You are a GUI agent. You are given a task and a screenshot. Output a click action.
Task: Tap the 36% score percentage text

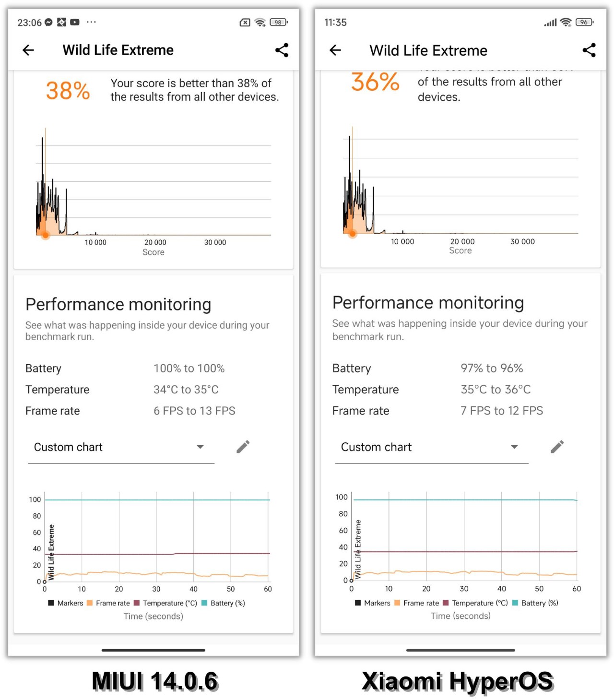point(375,83)
